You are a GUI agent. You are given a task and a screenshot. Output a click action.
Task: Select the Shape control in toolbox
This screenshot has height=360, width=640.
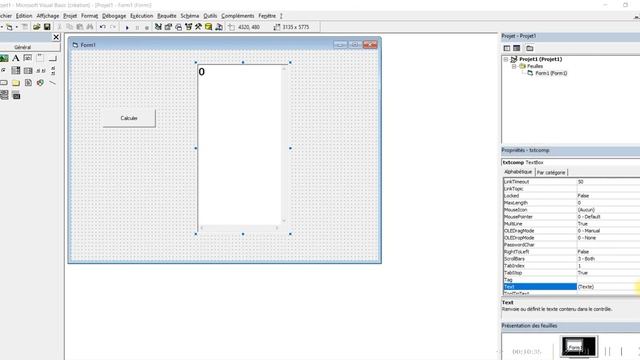40,83
